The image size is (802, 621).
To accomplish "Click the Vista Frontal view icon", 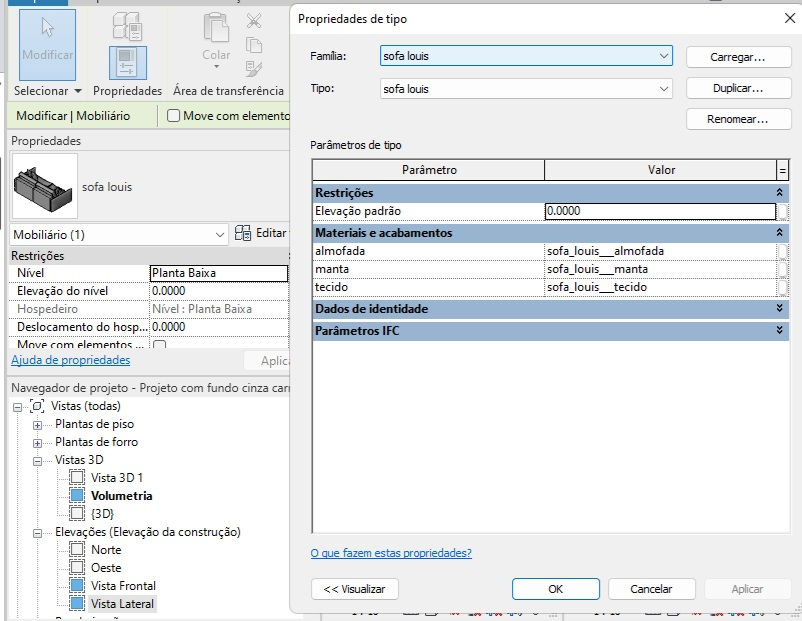I will tap(77, 585).
